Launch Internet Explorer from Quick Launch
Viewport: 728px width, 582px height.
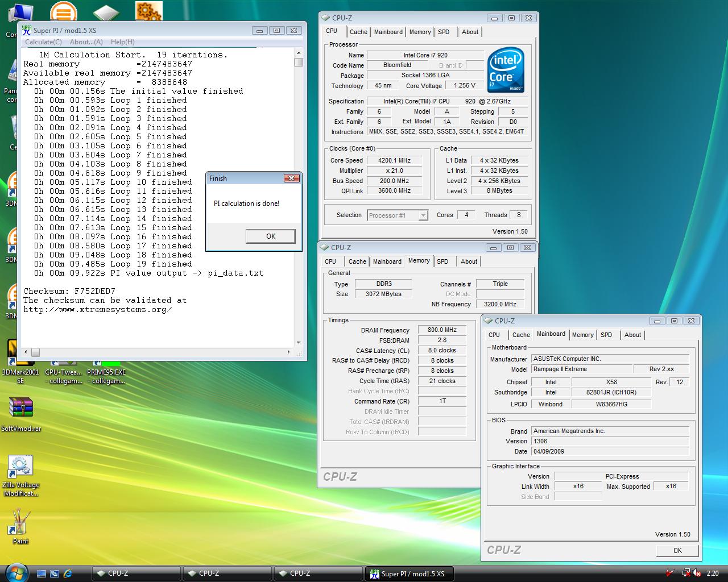(68, 573)
